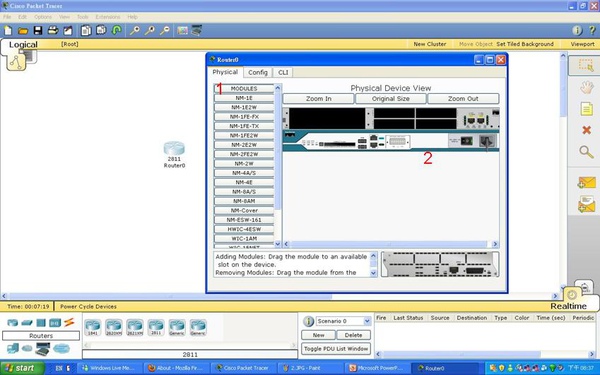This screenshot has height=375, width=600.
Task: Click Power Cycle Devices
Action: [88, 307]
